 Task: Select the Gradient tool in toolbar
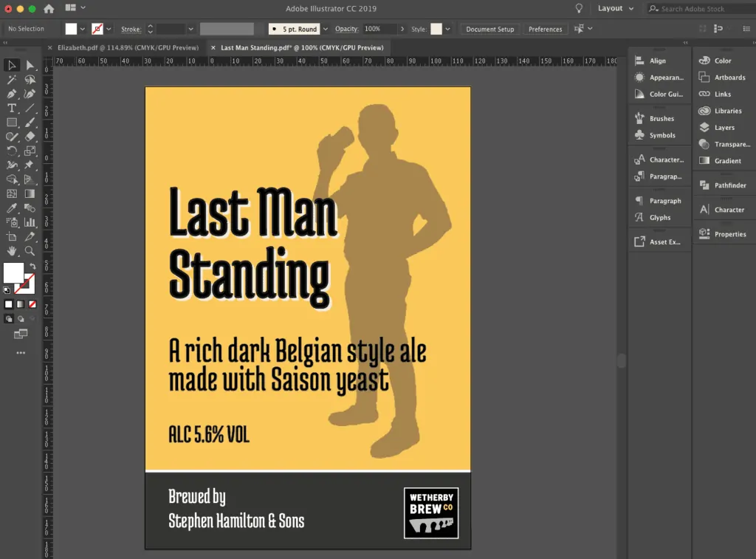30,194
